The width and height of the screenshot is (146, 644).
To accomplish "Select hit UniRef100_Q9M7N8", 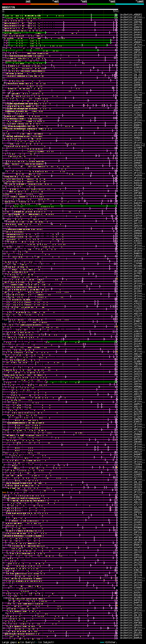I will 131,22.
